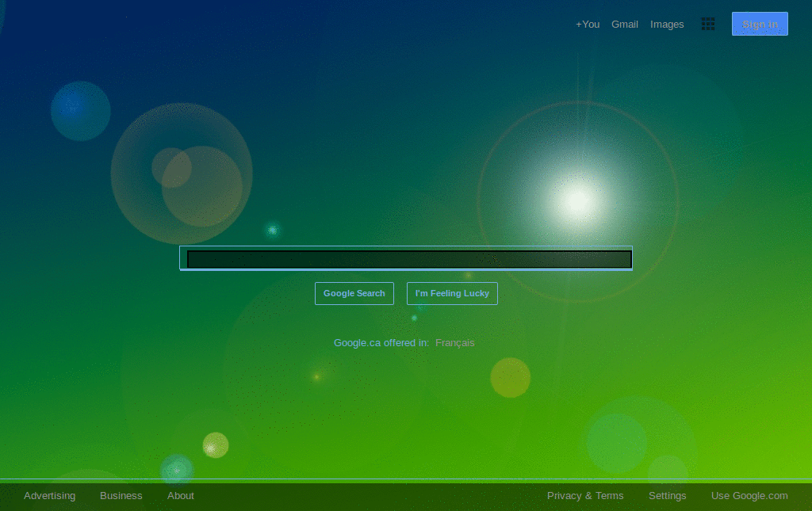
Task: Open the Advertising footer link
Action: tap(50, 495)
